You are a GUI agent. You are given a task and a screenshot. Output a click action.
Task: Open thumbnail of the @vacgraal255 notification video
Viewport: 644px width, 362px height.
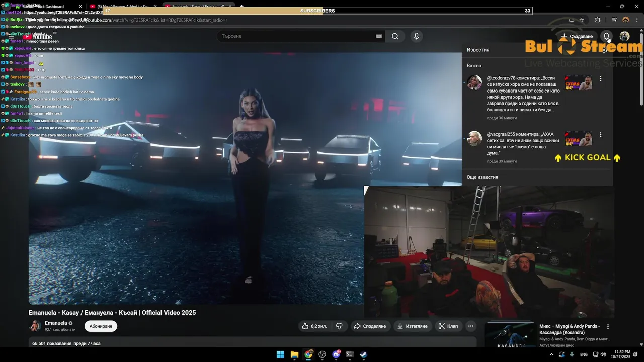click(578, 139)
